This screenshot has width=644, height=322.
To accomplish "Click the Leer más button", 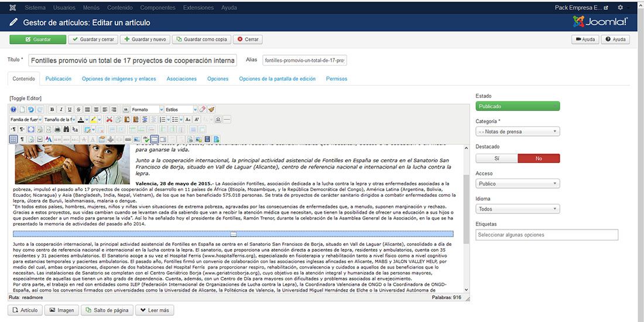I will click(x=155, y=310).
